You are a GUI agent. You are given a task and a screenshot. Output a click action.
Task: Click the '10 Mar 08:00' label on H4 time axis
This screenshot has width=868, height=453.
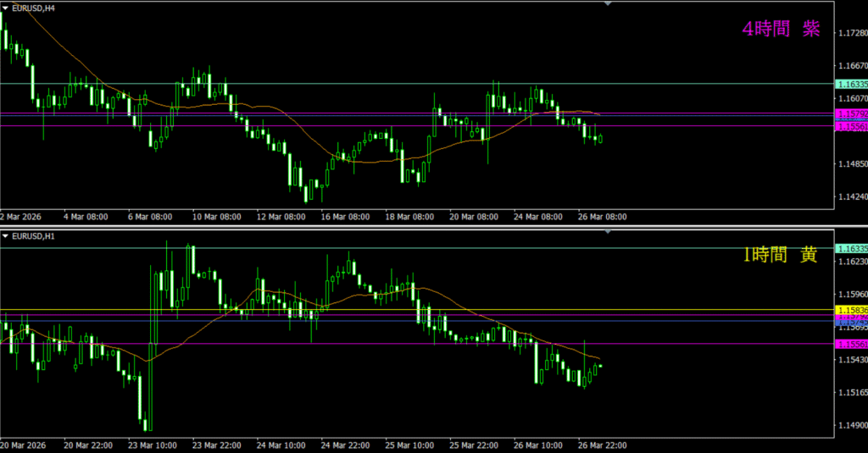(214, 217)
